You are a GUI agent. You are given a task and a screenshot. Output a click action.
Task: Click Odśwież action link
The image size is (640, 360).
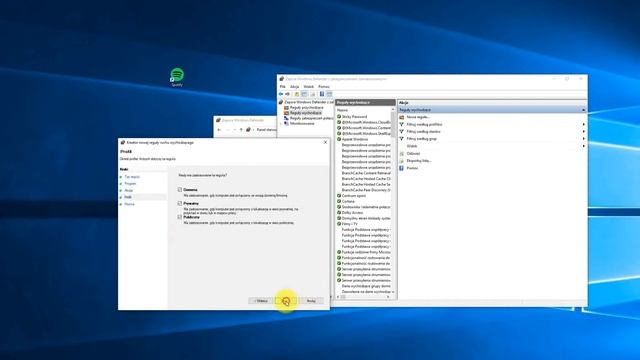point(413,153)
